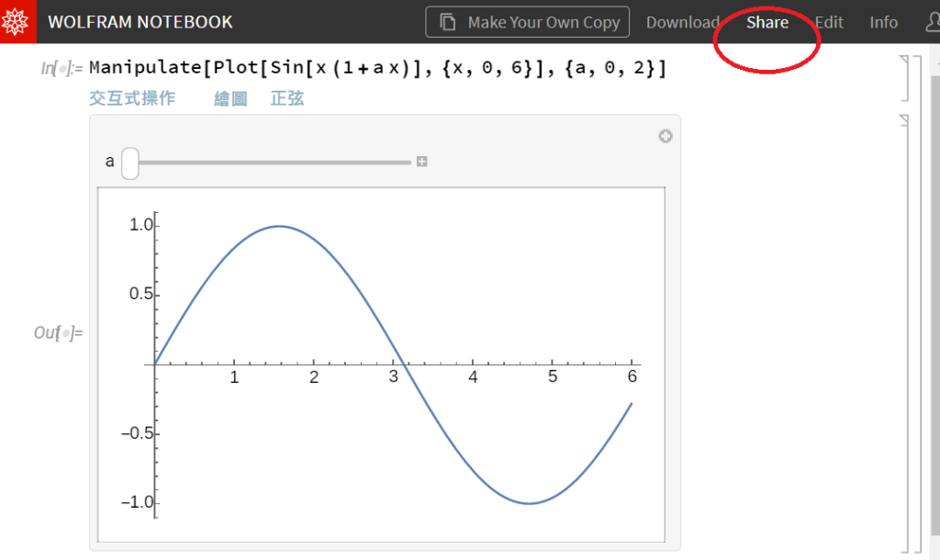Open the Share menu
Viewport: 940px width, 560px height.
pos(767,22)
